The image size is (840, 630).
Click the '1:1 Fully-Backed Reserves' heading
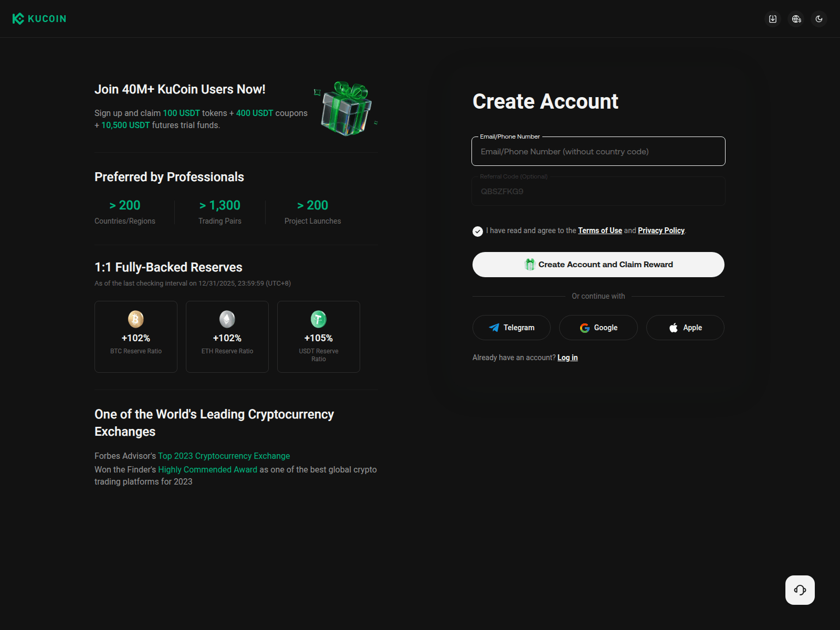click(x=169, y=267)
